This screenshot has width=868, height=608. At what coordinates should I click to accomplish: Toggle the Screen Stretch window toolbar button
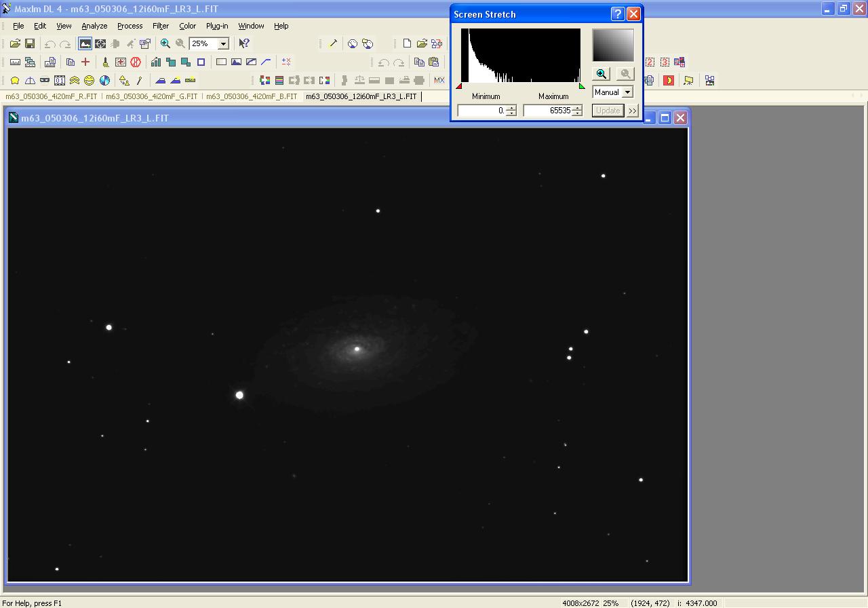[x=85, y=43]
